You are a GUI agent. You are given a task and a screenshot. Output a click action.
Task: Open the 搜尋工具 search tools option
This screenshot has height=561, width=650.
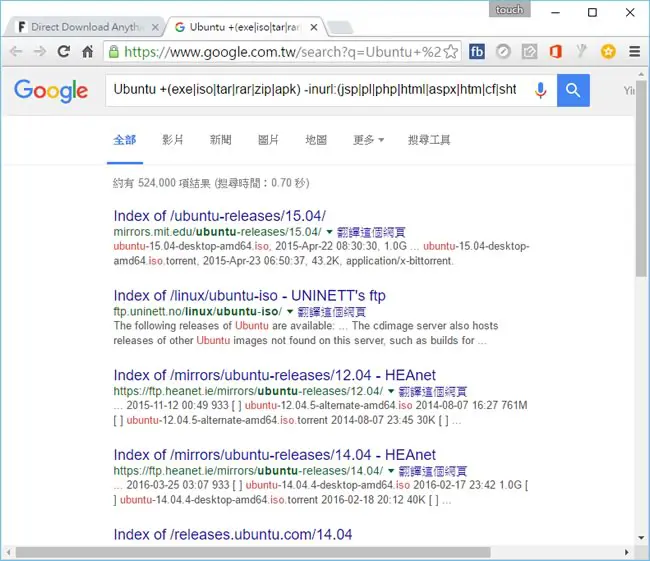click(x=429, y=140)
